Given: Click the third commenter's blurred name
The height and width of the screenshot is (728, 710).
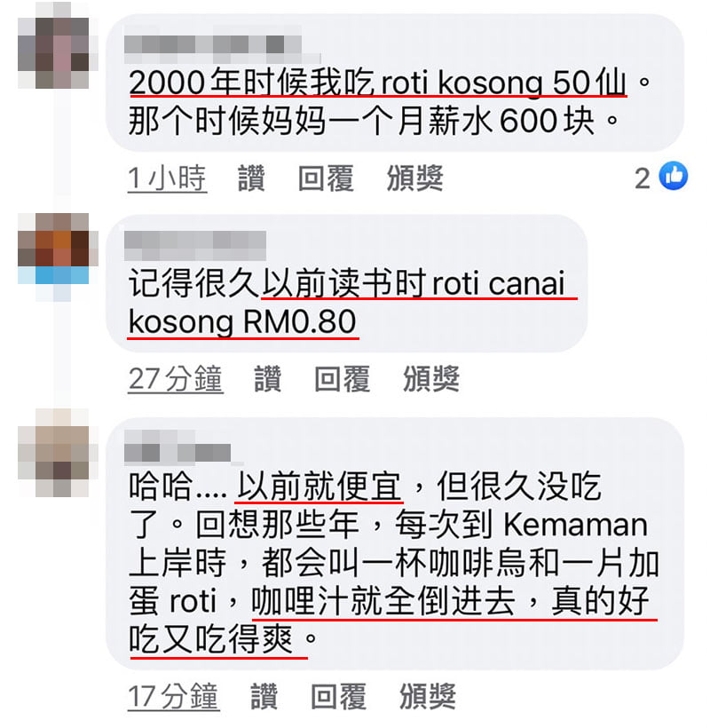Looking at the screenshot, I should tap(184, 447).
